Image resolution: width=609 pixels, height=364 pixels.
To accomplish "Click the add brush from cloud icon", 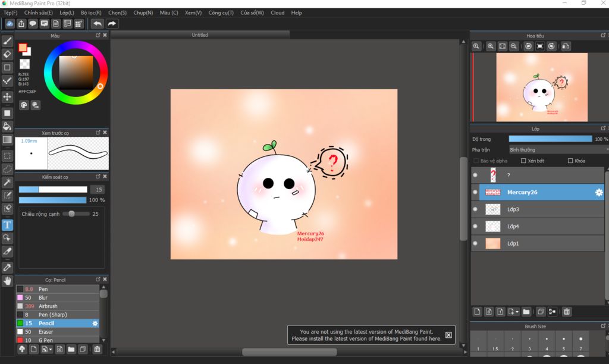I will coord(22,349).
